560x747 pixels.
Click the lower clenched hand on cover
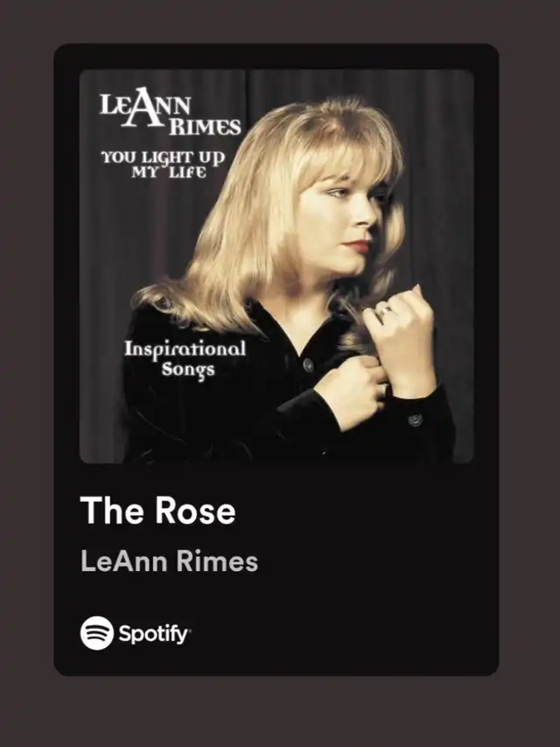(x=353, y=391)
